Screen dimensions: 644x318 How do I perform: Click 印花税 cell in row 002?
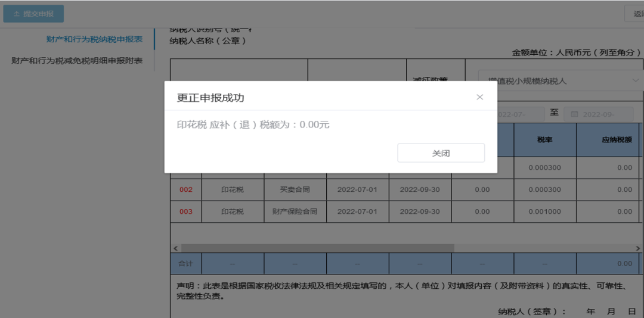[233, 189]
